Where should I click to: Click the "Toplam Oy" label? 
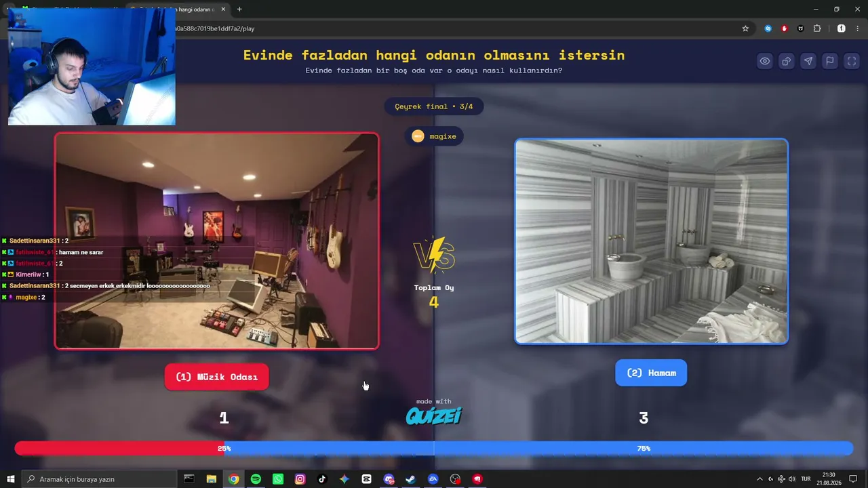click(x=434, y=287)
